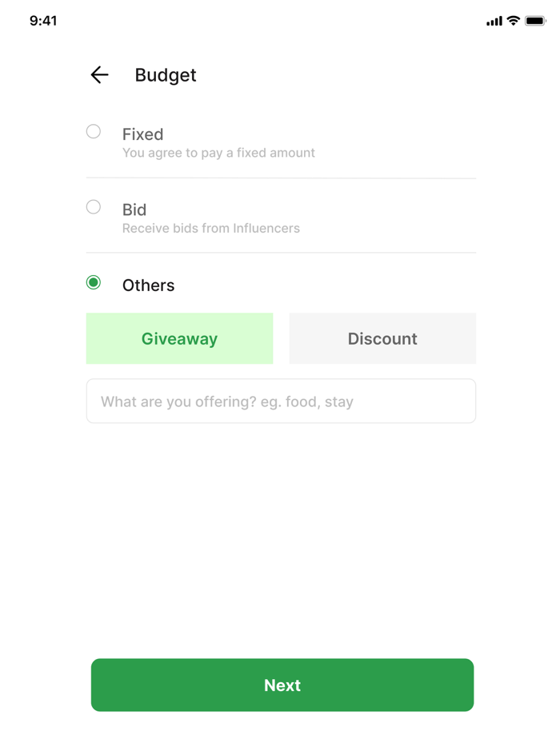Click the Bid option label text
Screen dimensions: 560x747
134,210
